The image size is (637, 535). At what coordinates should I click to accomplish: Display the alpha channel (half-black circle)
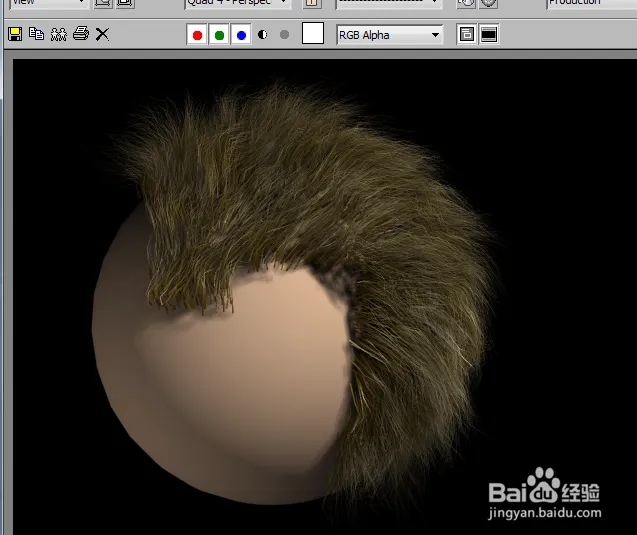pyautogui.click(x=263, y=35)
